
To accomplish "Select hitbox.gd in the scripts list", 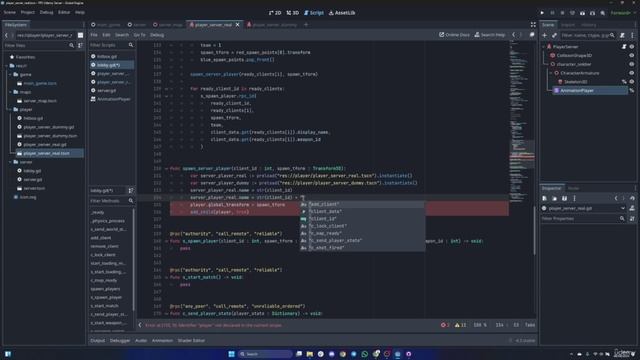I will tap(107, 56).
